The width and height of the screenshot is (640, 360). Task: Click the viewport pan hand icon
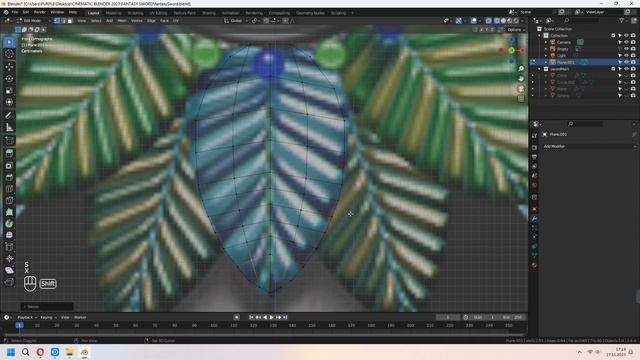pyautogui.click(x=521, y=78)
